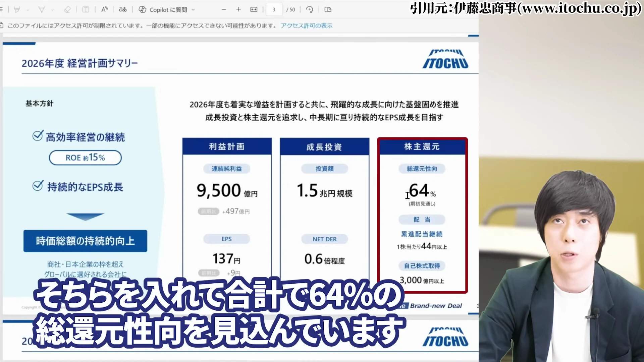Click the 累進配当継続 text
Viewport: 644px width, 362px height.
click(422, 234)
